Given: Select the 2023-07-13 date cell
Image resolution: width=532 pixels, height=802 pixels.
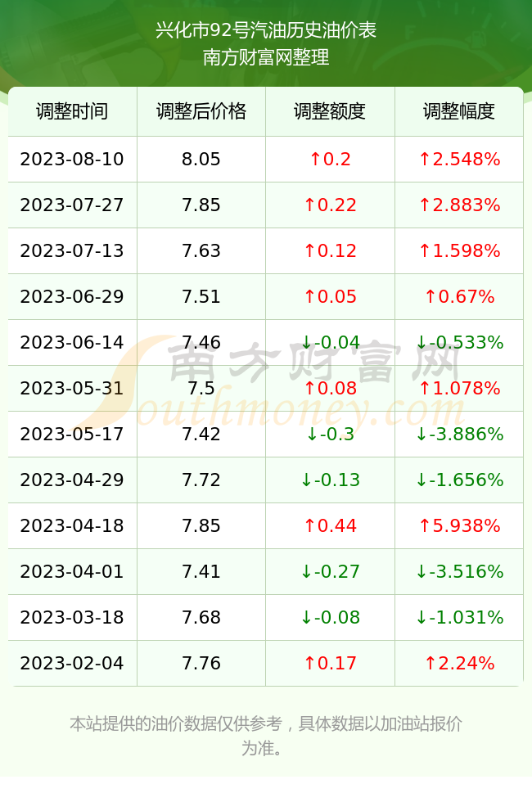Looking at the screenshot, I should [x=72, y=250].
